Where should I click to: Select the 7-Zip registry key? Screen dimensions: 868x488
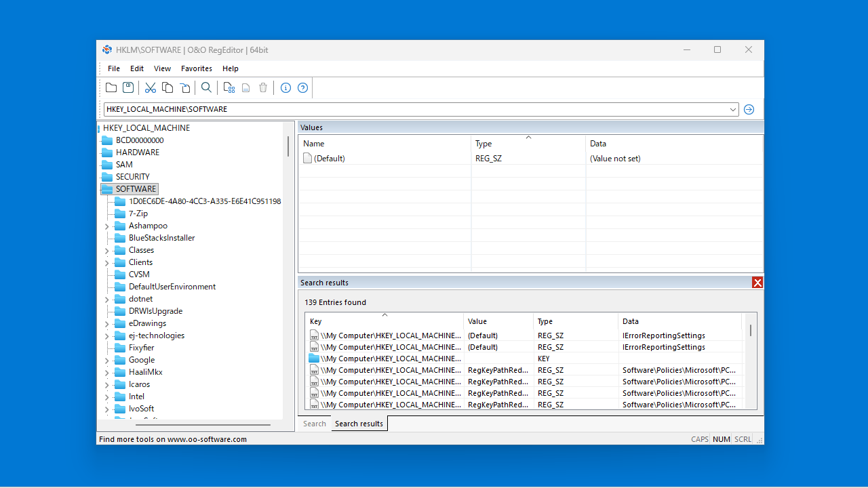(138, 213)
